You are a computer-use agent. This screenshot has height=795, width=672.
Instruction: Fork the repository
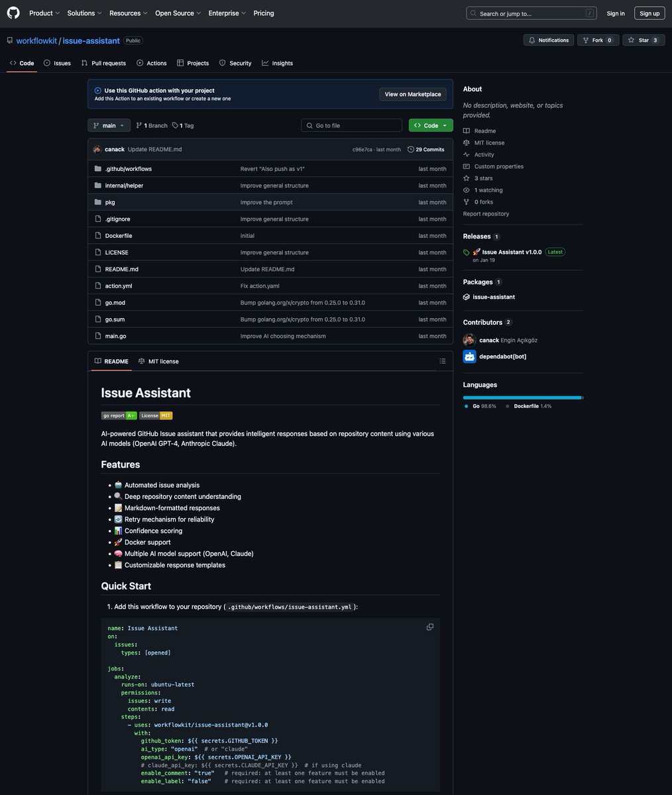click(598, 40)
